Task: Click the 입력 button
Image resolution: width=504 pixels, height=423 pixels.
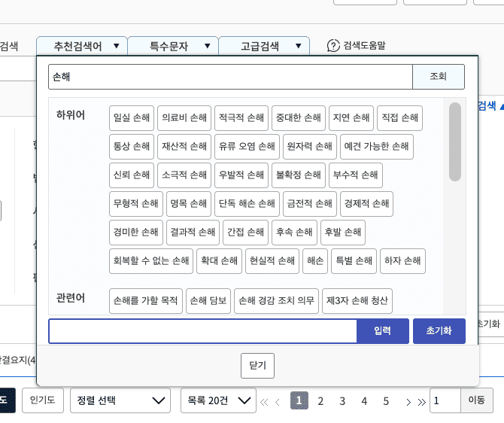Action: pos(382,331)
